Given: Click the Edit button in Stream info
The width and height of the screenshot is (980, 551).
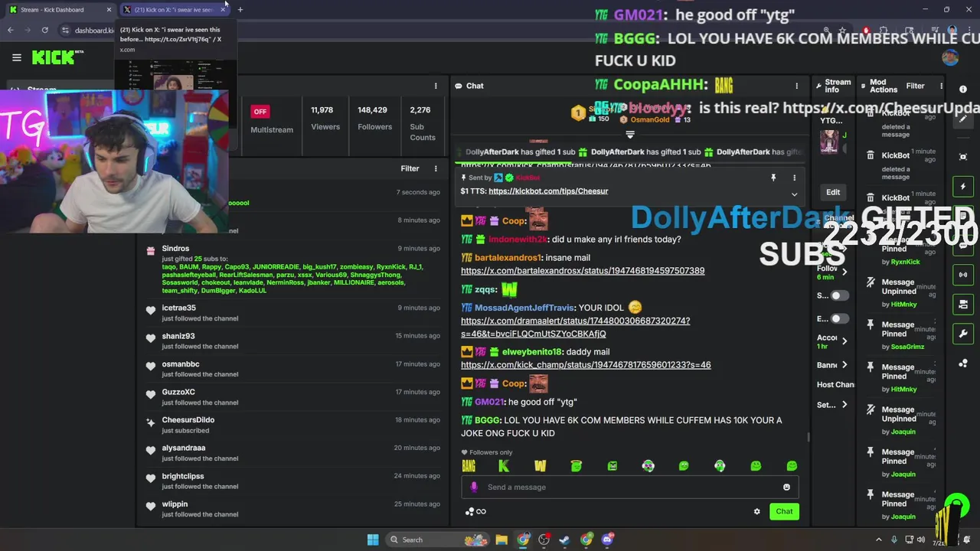Looking at the screenshot, I should pos(833,192).
